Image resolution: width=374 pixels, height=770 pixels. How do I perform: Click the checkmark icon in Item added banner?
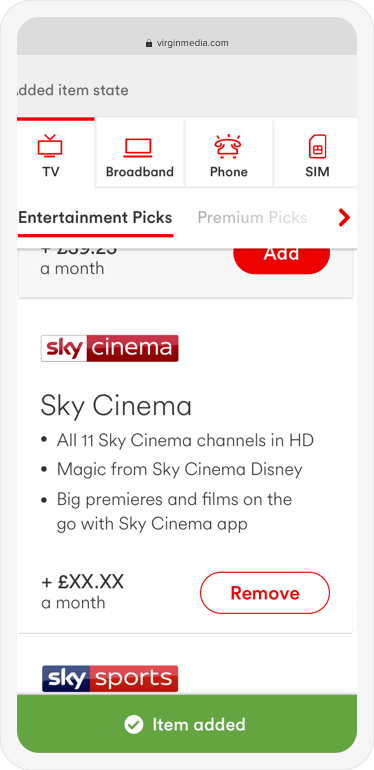tap(134, 724)
